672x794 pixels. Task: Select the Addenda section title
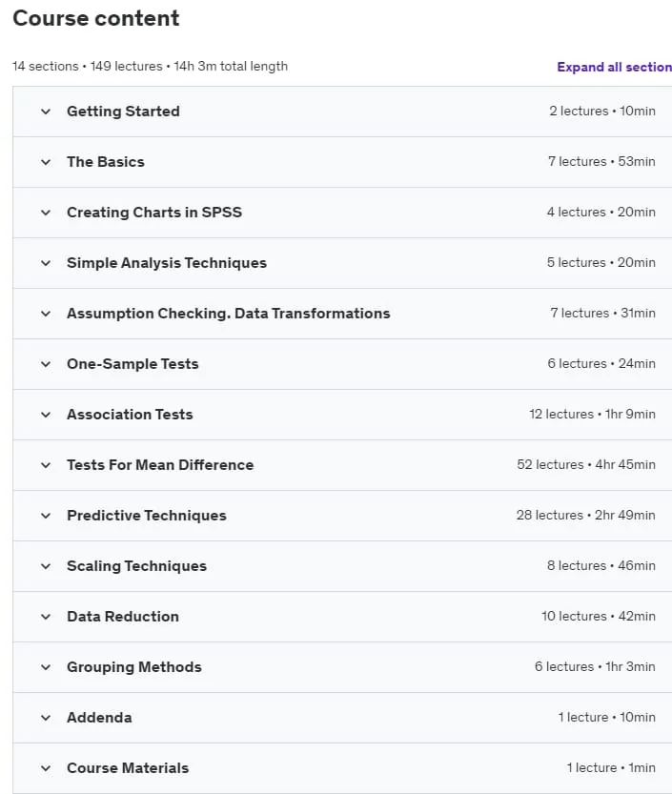point(99,718)
